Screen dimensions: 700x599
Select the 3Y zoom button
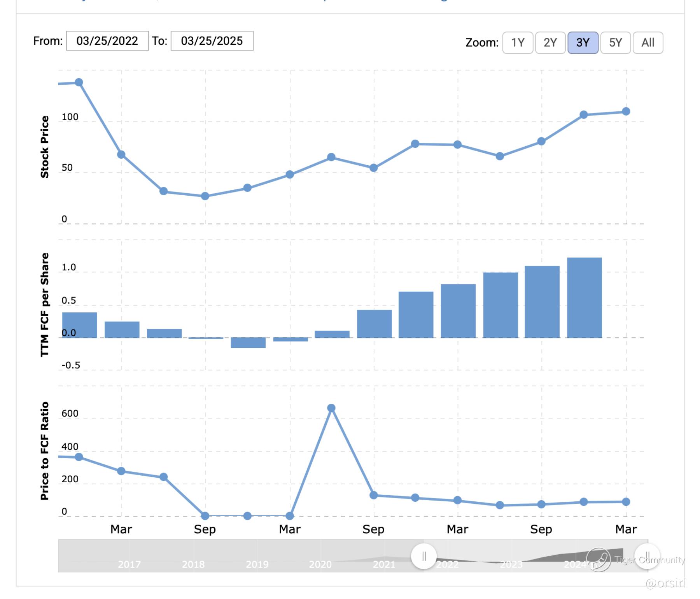tap(583, 42)
